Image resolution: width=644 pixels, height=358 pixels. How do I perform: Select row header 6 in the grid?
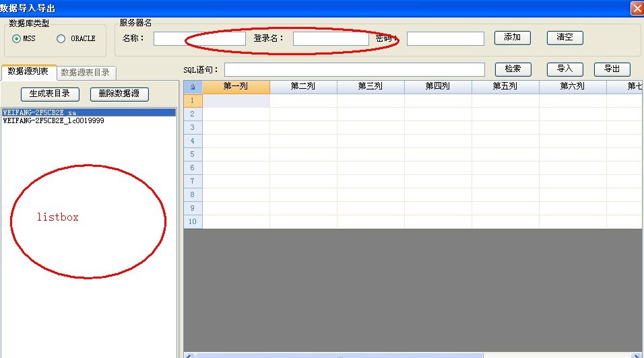[x=193, y=168]
